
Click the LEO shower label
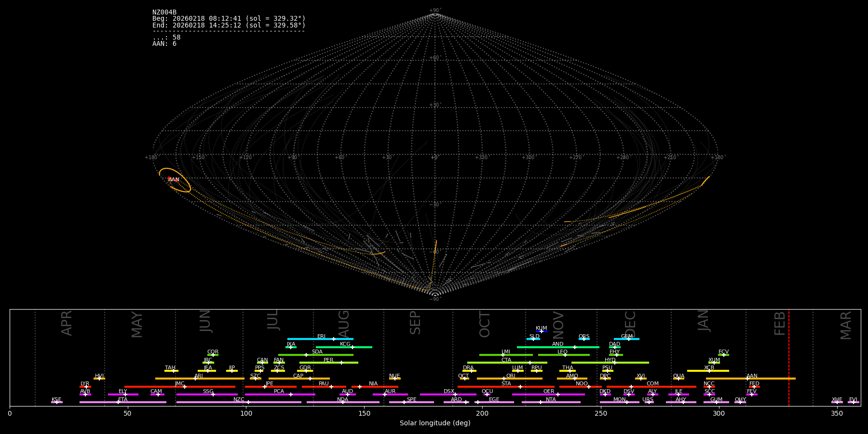coord(563,352)
